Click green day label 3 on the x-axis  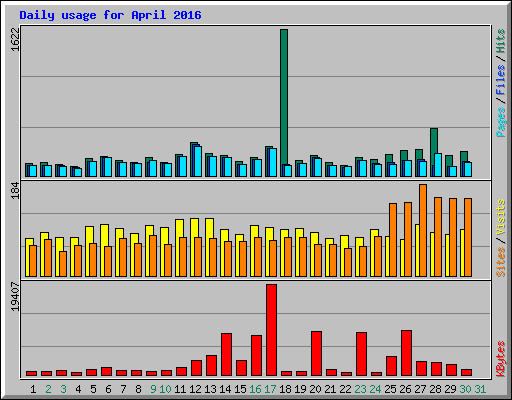[x=63, y=389]
